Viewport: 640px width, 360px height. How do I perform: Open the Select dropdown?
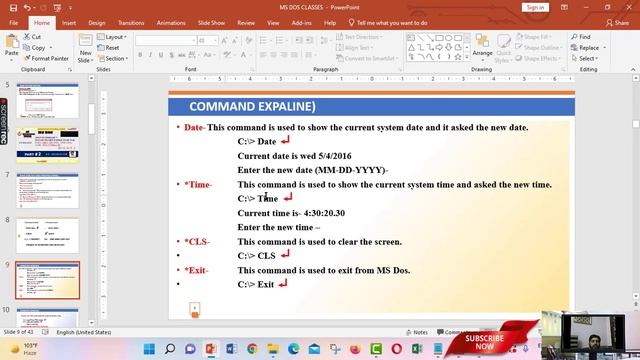tap(584, 58)
